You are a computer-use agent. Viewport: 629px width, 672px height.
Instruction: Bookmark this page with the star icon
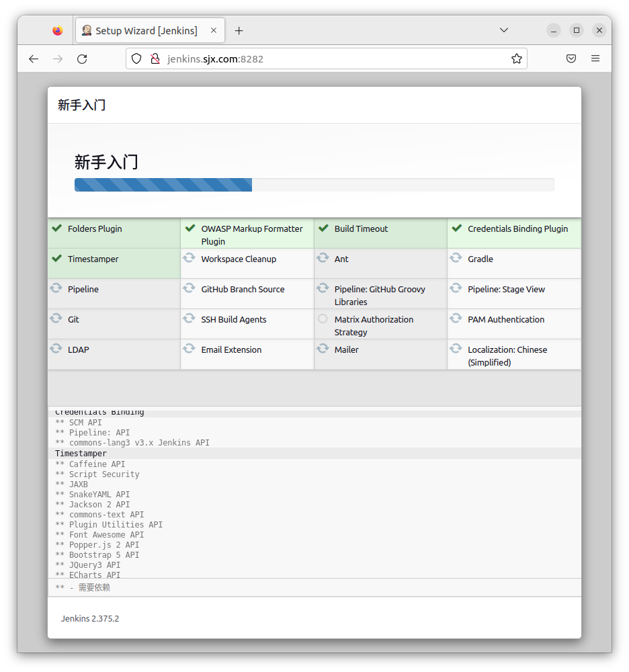[x=516, y=59]
